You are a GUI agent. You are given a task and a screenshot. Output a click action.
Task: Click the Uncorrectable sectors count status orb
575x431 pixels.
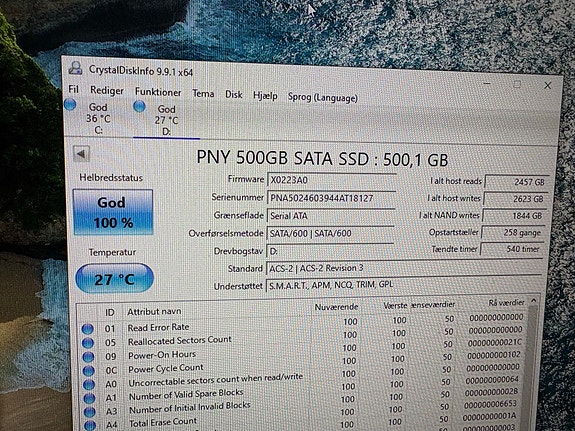89,384
